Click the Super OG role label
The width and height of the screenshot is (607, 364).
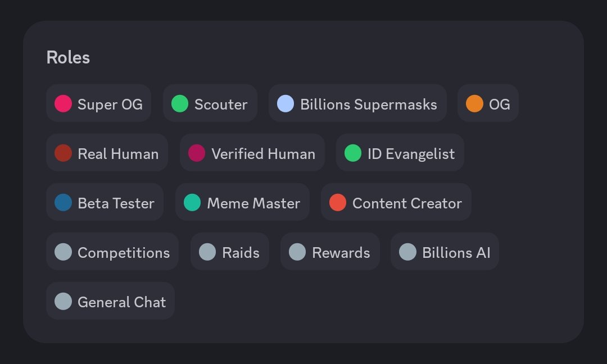[x=110, y=104]
